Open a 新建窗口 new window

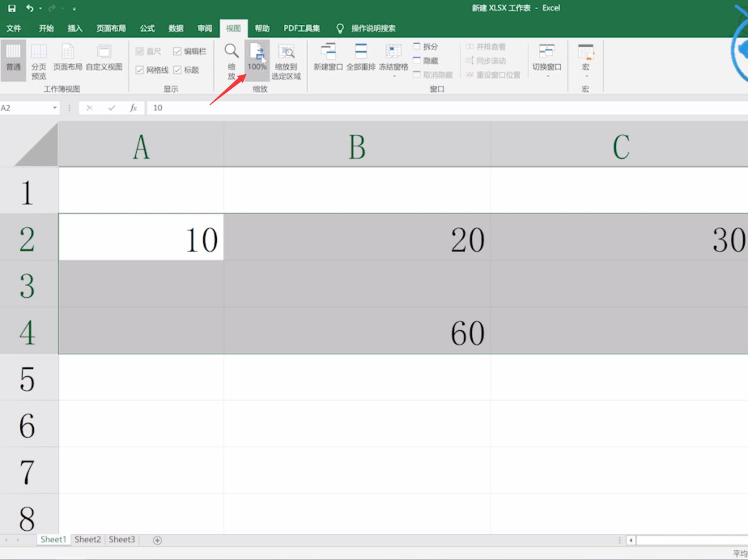(x=328, y=58)
